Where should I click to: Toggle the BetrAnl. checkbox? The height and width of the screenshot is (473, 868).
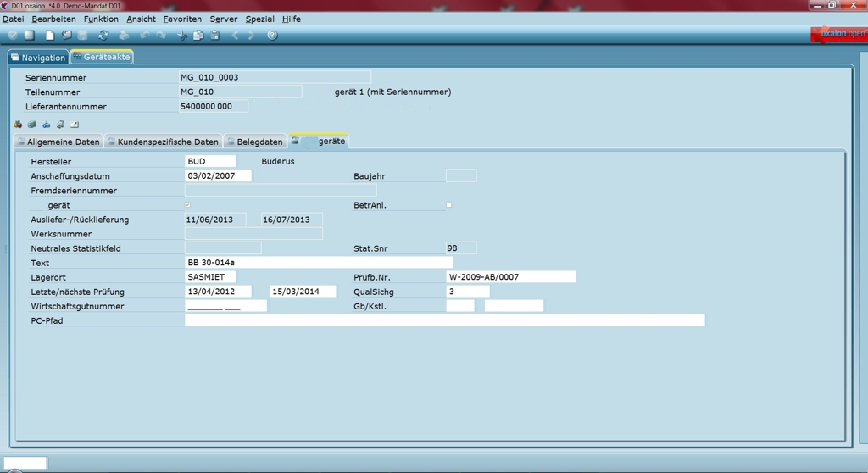[x=449, y=205]
